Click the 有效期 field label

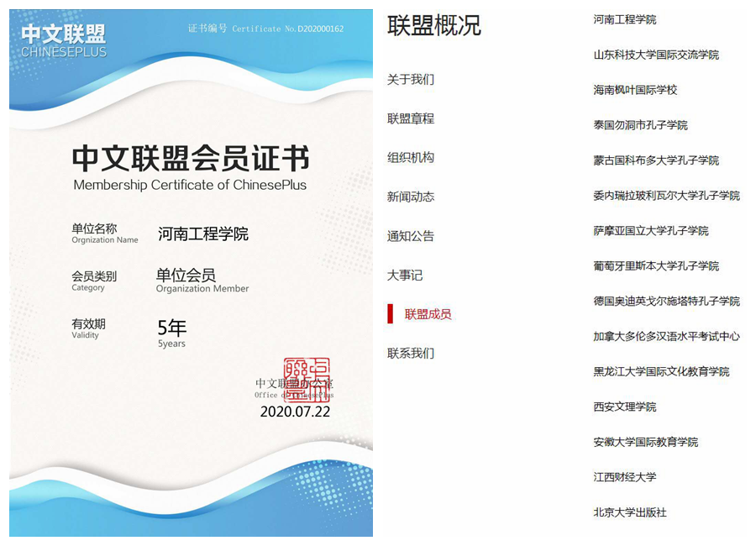pyautogui.click(x=89, y=323)
